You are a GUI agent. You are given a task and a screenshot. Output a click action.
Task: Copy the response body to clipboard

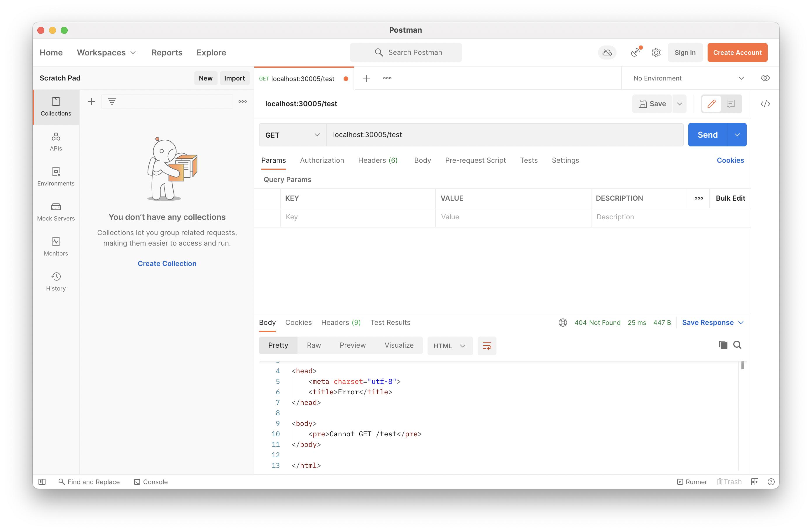click(x=723, y=345)
